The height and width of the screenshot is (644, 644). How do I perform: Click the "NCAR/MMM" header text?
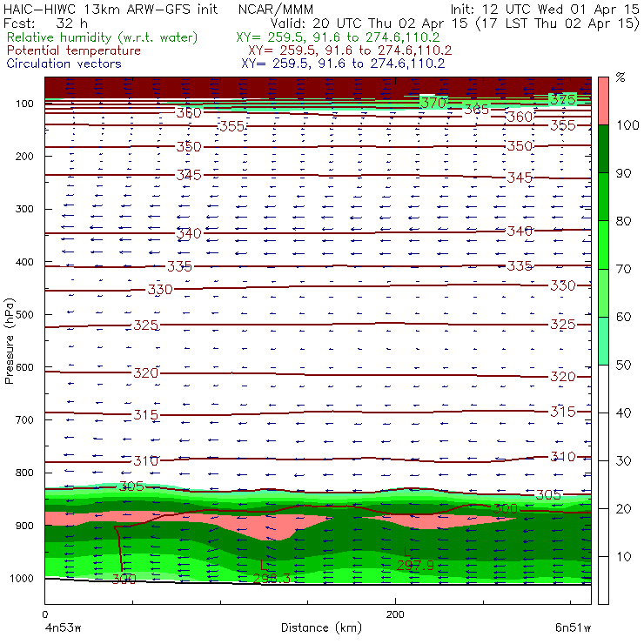(276, 9)
